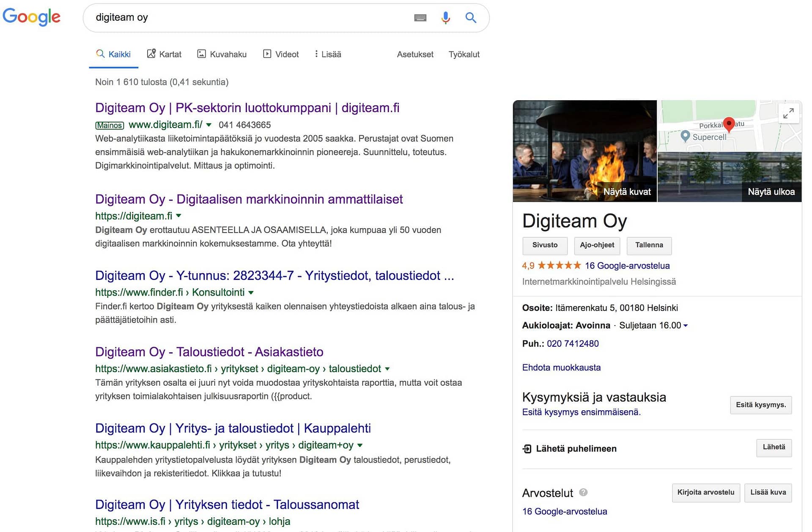Switch to the Kartat tab
This screenshot has height=532, width=812.
164,54
